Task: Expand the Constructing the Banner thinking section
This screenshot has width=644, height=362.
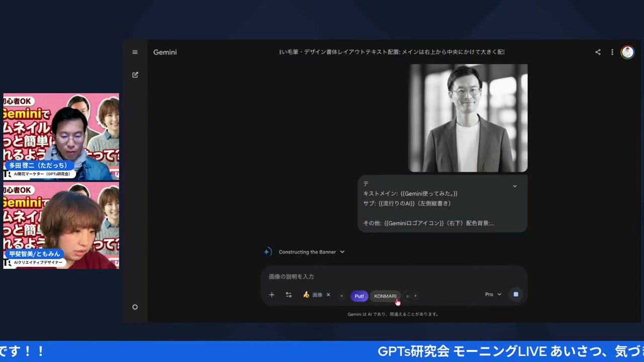Action: (x=342, y=252)
